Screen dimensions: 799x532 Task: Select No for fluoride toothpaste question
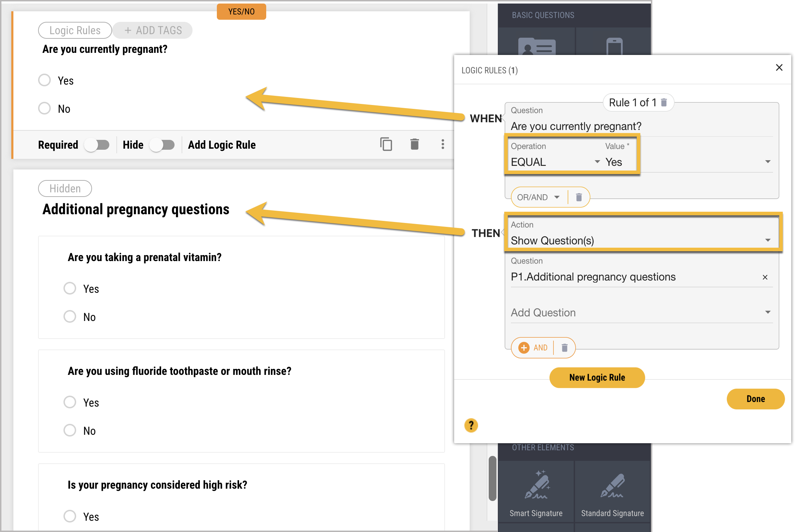(70, 430)
